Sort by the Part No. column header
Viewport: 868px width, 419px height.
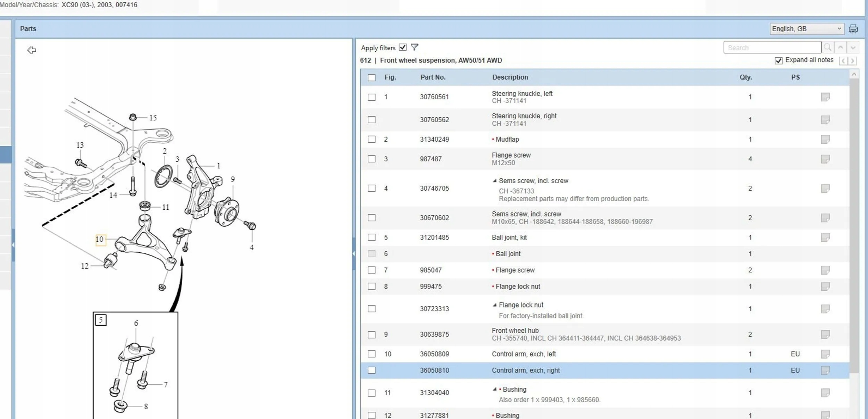click(x=433, y=77)
